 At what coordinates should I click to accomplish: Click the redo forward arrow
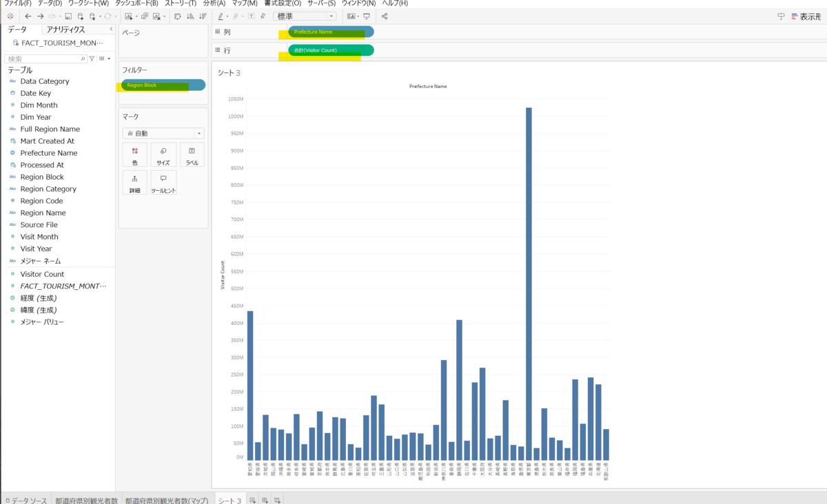click(41, 16)
